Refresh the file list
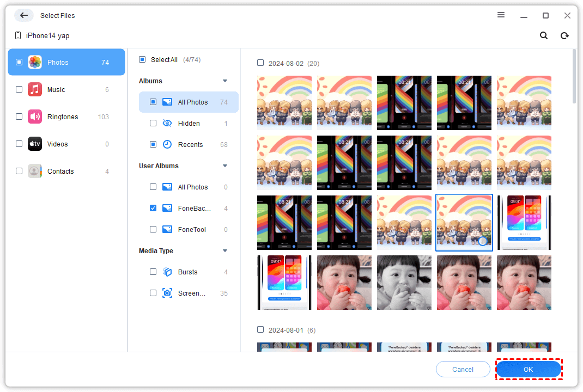This screenshot has height=392, width=583. coord(564,36)
